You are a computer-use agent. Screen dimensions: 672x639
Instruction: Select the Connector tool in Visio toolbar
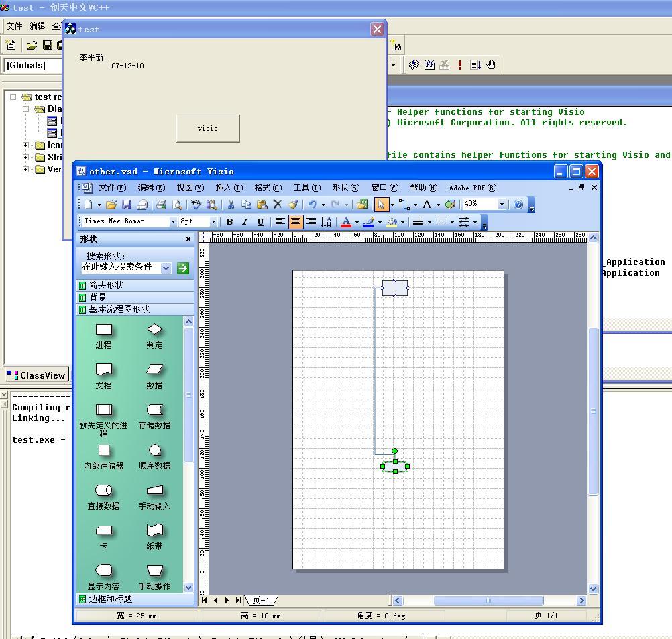404,205
